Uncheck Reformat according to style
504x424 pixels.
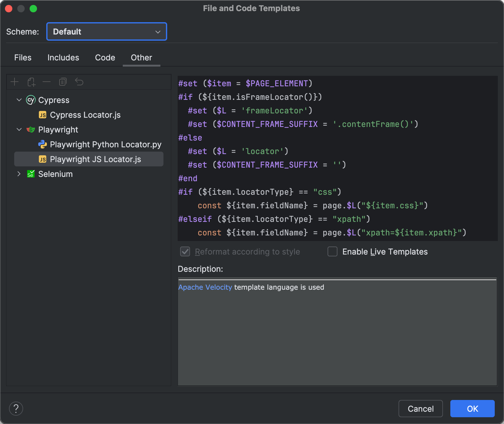coord(185,251)
